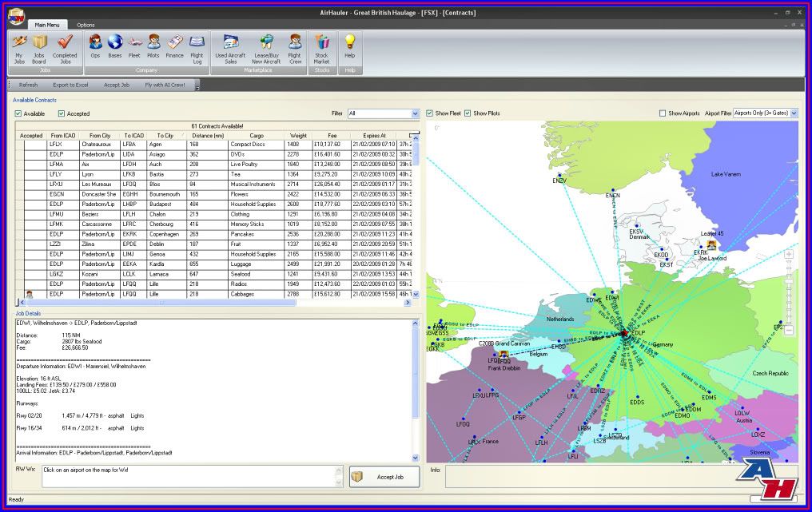Open Lease/Buy New Aircraft
The height and width of the screenshot is (512, 812).
[266, 50]
